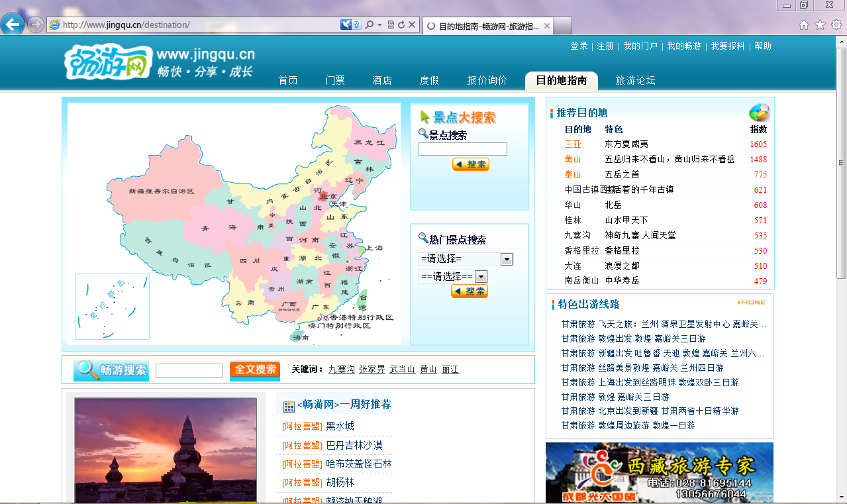Click keyword link 九寨沟 beside 关键词

[x=342, y=369]
